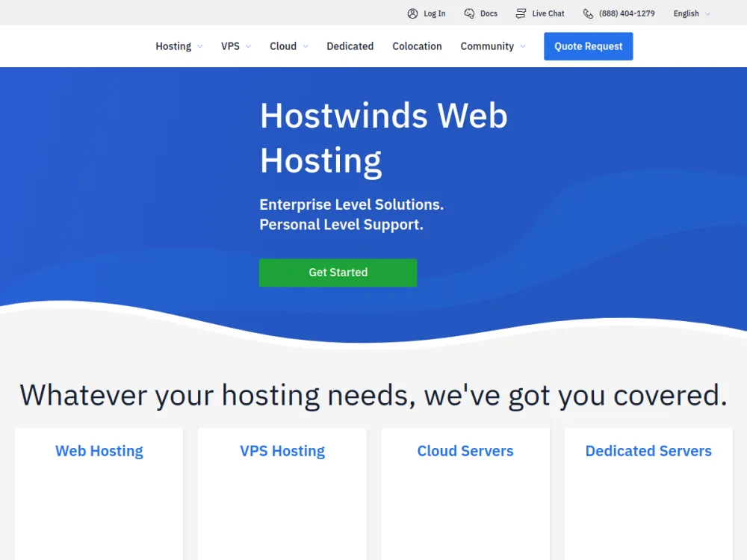
Task: Click the Quote Request button
Action: tap(589, 46)
